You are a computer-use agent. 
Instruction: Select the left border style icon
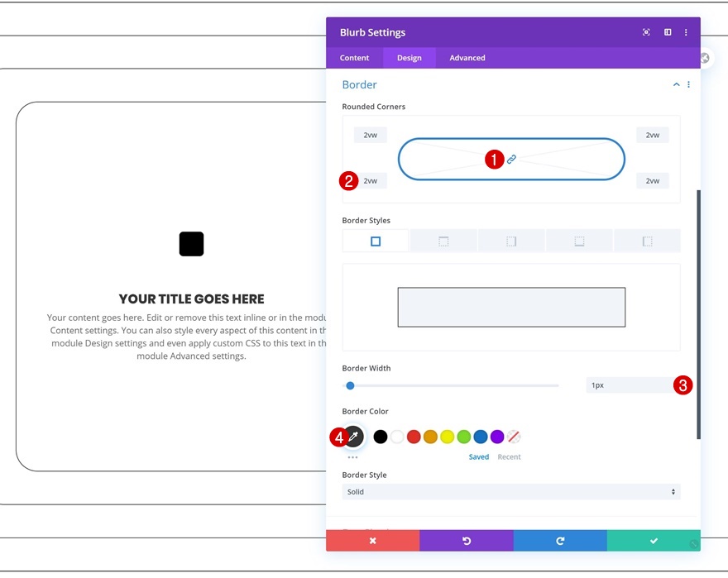pyautogui.click(x=647, y=241)
